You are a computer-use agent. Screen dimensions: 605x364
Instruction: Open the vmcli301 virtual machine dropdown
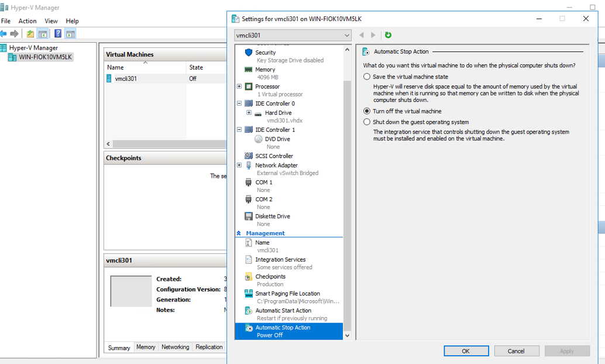(x=293, y=35)
